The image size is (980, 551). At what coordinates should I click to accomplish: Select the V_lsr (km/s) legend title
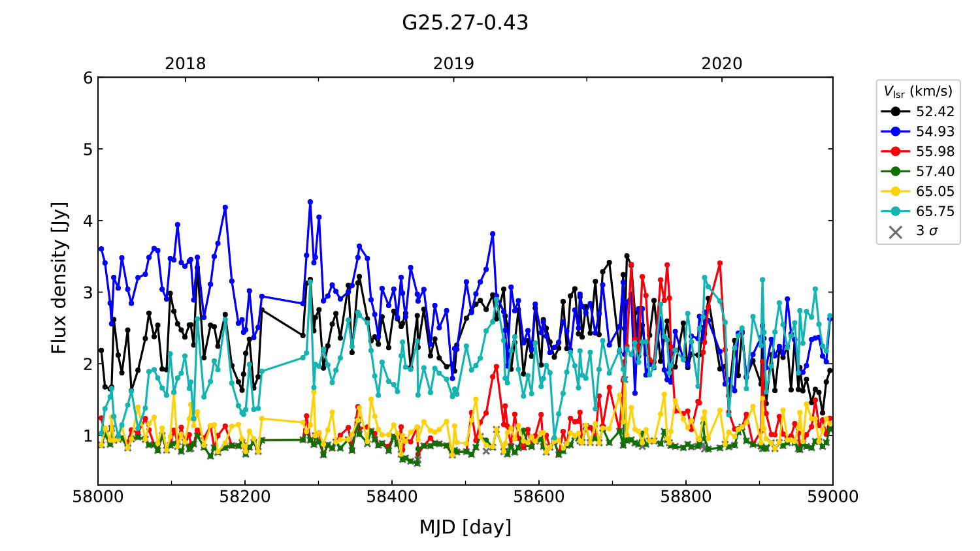pyautogui.click(x=918, y=91)
